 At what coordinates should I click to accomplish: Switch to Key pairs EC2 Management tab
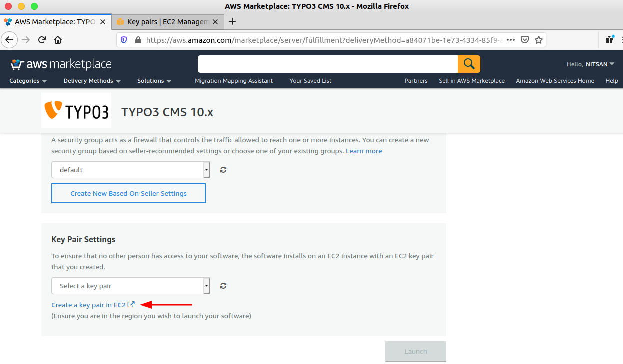[168, 22]
